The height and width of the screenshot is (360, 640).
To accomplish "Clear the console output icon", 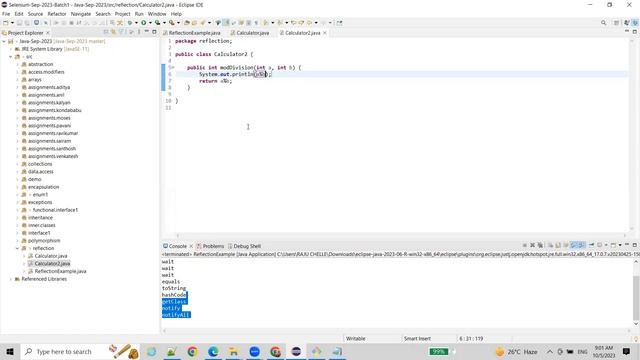I will pyautogui.click(x=550, y=245).
